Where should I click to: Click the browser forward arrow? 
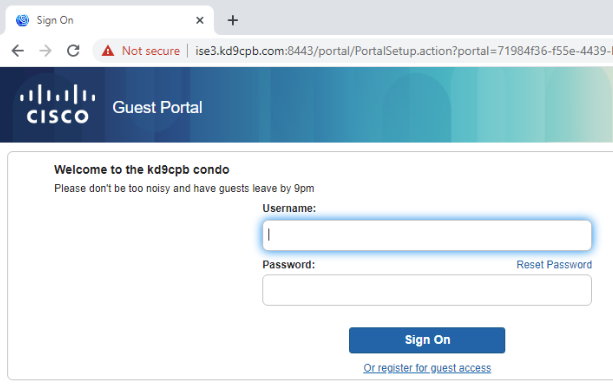[45, 51]
